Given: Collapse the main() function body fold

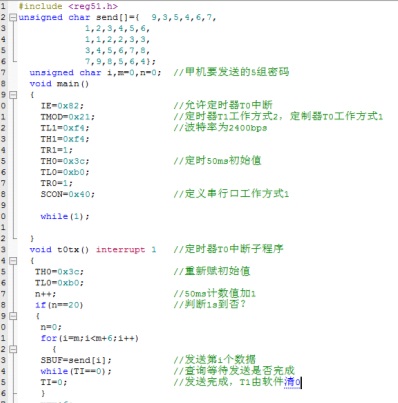Looking at the screenshot, I should click(13, 95).
